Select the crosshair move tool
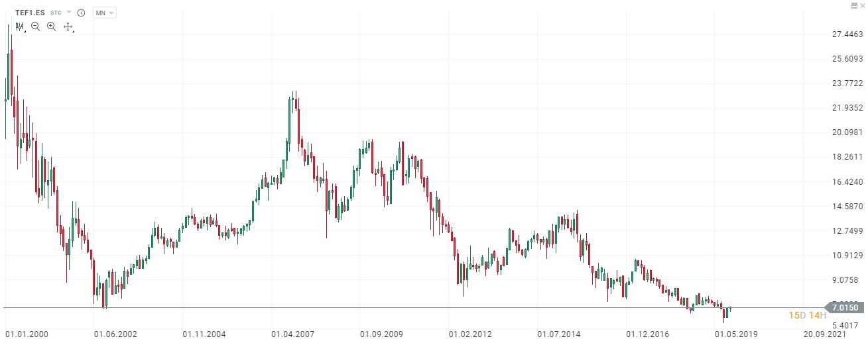Screen dimensions: 868x345 [68, 26]
